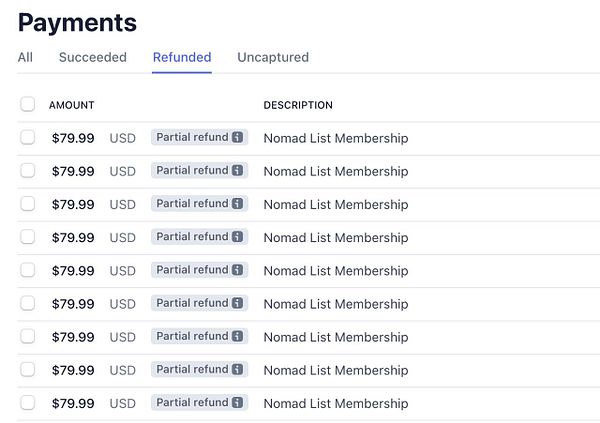Show the Uncaptured payments tab
The height and width of the screenshot is (423, 600).
pyautogui.click(x=273, y=57)
